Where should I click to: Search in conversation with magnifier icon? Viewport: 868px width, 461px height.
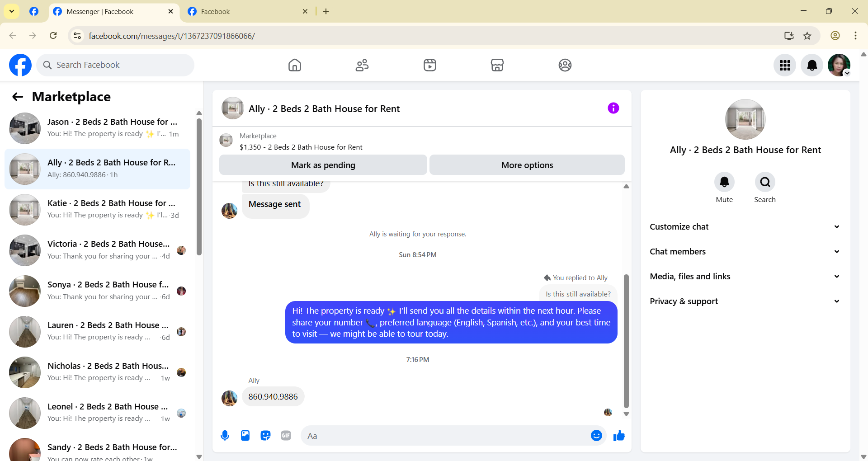tap(765, 182)
